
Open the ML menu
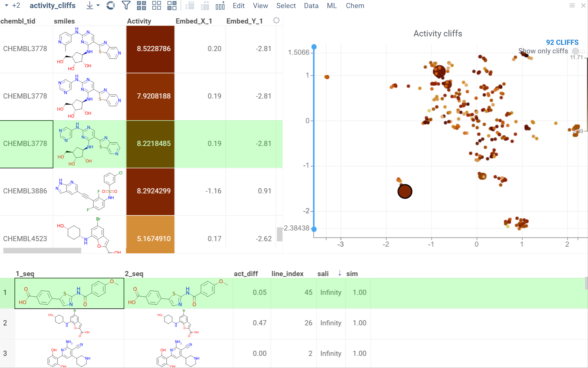(332, 6)
